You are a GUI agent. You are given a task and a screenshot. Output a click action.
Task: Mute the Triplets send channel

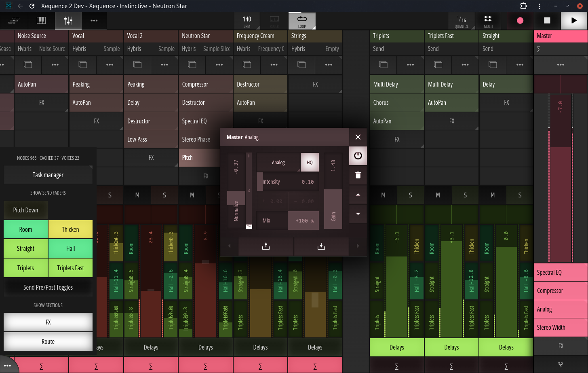click(383, 195)
